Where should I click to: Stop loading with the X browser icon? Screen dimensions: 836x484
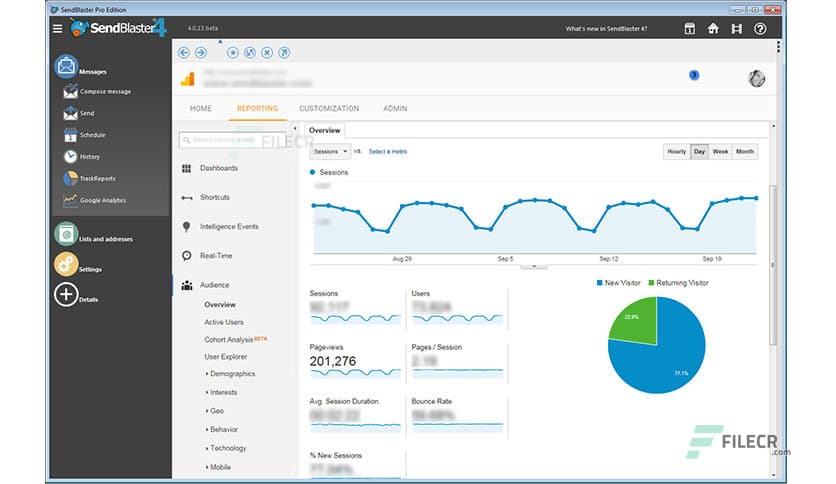(267, 52)
